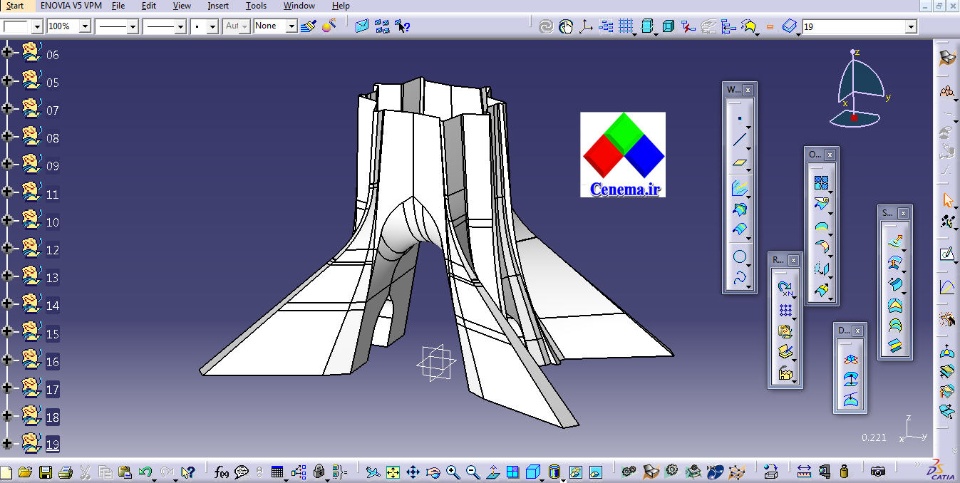Select the Line tool in Wireframe toolbar
The height and width of the screenshot is (483, 960).
[x=739, y=140]
